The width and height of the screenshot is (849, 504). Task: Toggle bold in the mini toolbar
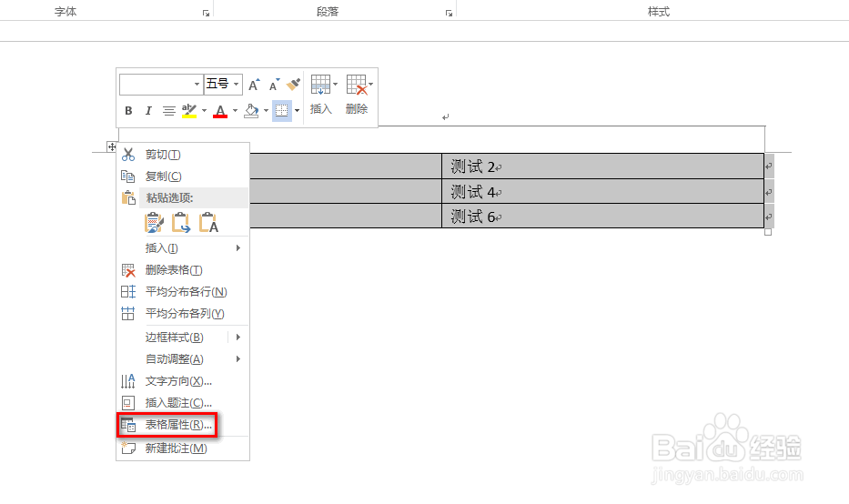128,111
